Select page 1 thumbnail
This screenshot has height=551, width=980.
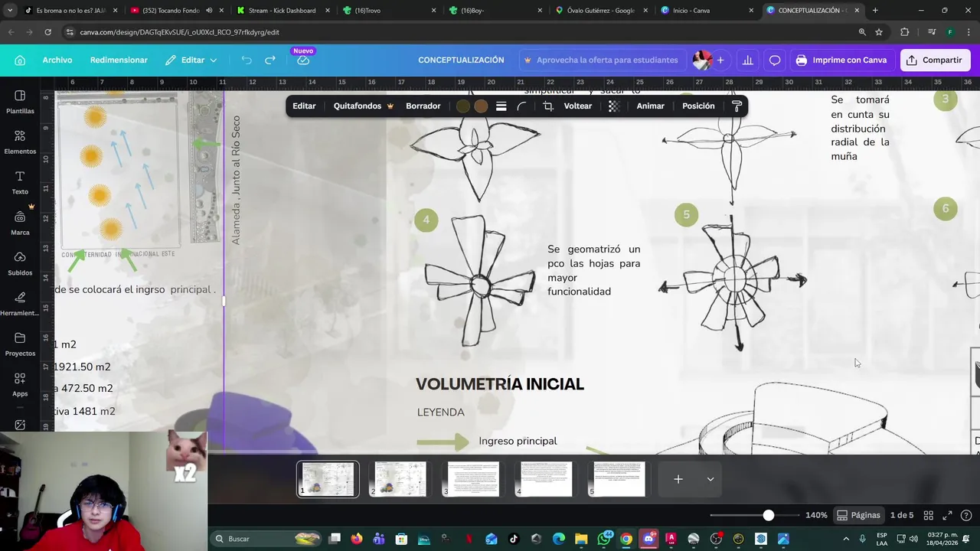[328, 479]
